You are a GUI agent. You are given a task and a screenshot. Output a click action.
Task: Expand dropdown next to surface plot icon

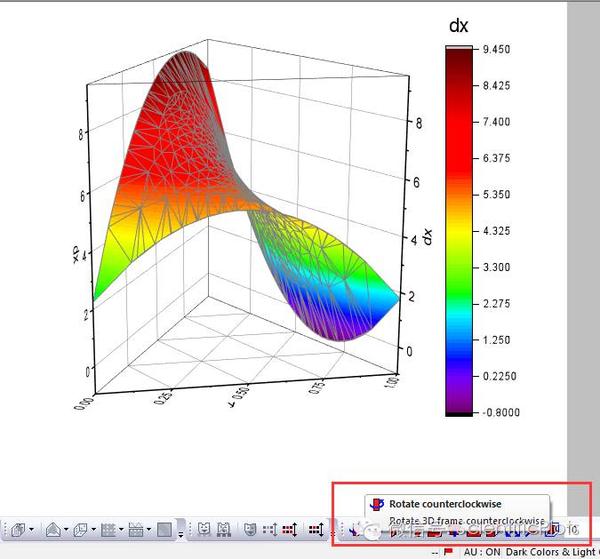[66, 530]
